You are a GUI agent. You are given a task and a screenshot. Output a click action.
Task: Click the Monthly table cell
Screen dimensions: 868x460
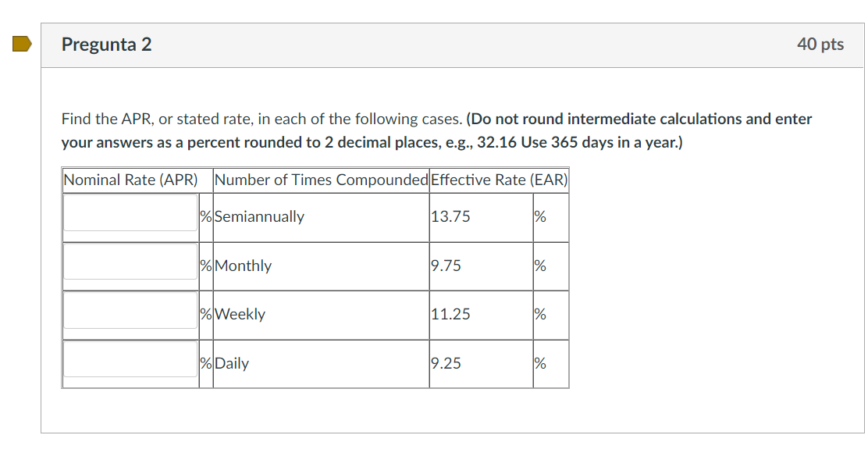click(242, 266)
